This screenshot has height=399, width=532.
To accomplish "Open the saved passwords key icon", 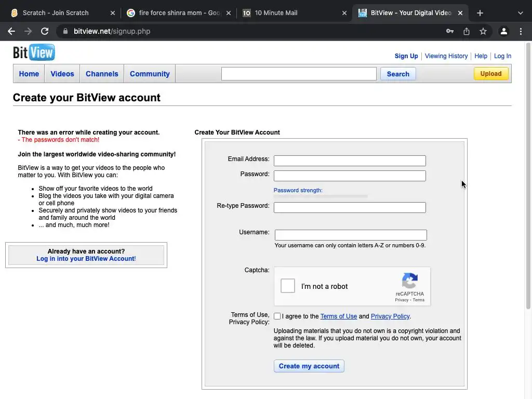I will click(x=450, y=31).
